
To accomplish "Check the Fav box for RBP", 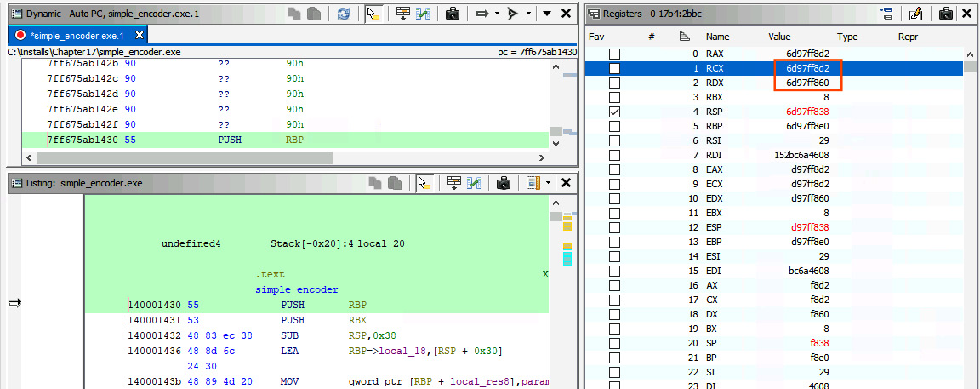I will (x=614, y=126).
